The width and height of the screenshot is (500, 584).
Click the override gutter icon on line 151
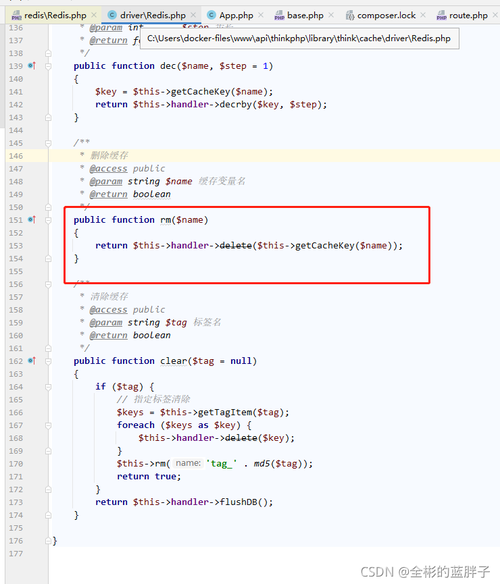click(32, 219)
